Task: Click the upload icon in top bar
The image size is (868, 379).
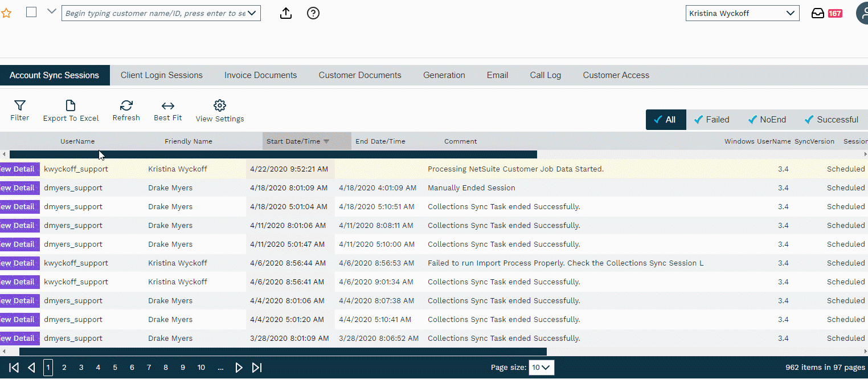Action: coord(286,13)
